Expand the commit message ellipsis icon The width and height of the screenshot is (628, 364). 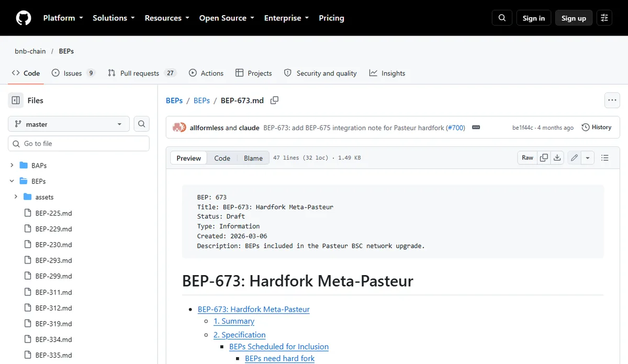point(476,127)
